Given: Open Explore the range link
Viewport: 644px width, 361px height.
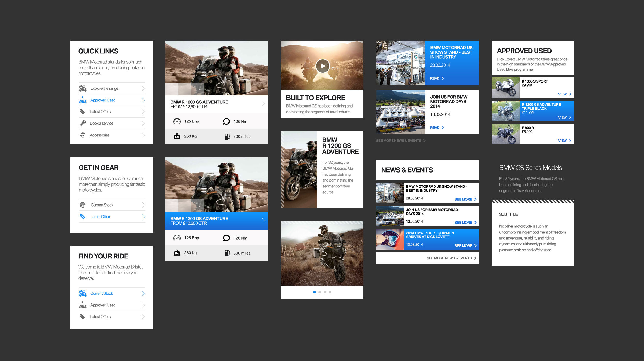Looking at the screenshot, I should (x=104, y=88).
